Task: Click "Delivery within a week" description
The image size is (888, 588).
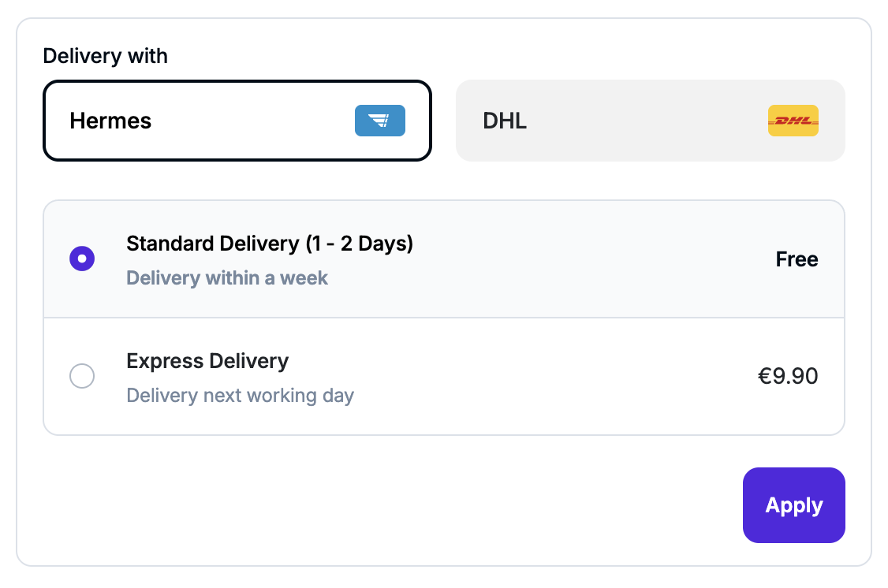Action: point(227,277)
